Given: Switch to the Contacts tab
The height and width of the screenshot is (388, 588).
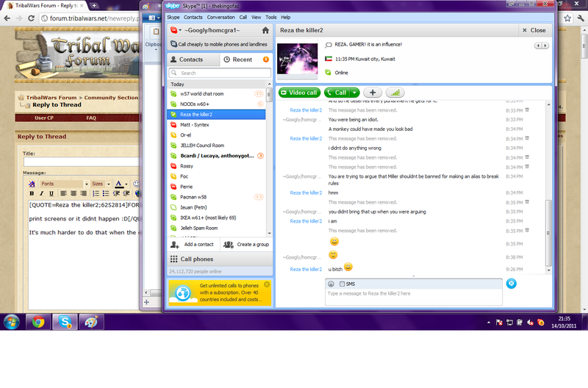Looking at the screenshot, I should point(193,60).
